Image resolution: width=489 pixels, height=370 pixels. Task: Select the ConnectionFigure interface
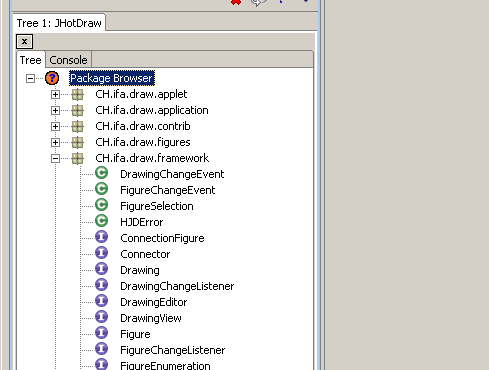[162, 238]
